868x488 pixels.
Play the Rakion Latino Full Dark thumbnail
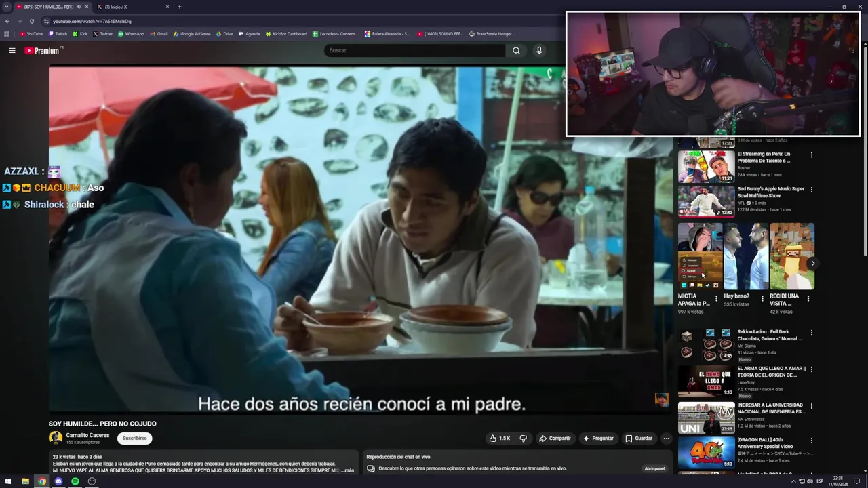(x=706, y=345)
